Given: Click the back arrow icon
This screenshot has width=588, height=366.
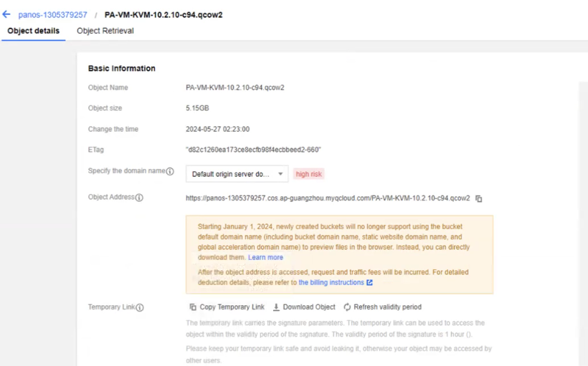Looking at the screenshot, I should pyautogui.click(x=6, y=14).
